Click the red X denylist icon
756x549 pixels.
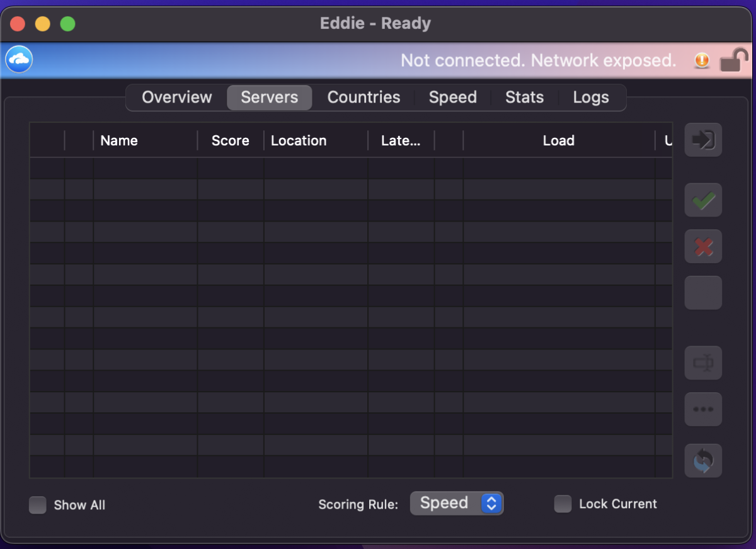703,247
